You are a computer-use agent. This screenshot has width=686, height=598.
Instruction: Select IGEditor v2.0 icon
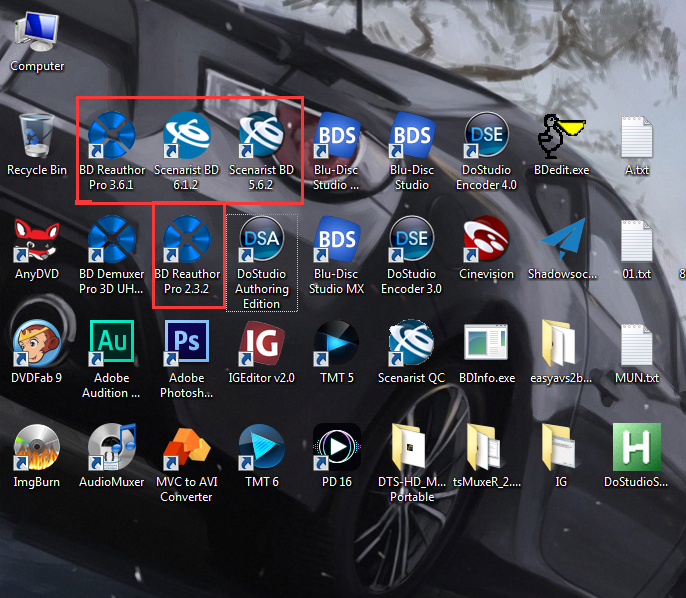coord(262,343)
